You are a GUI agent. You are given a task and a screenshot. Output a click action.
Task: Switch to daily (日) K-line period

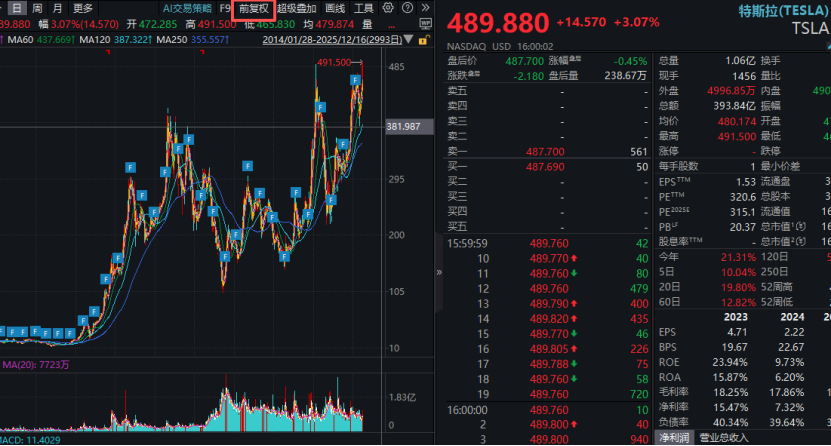[17, 8]
